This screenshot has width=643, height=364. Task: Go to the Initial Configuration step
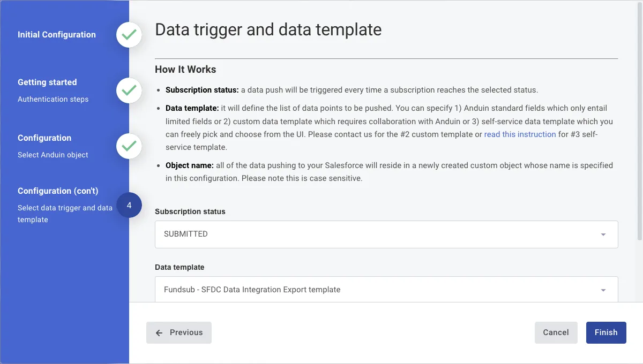pyautogui.click(x=57, y=35)
